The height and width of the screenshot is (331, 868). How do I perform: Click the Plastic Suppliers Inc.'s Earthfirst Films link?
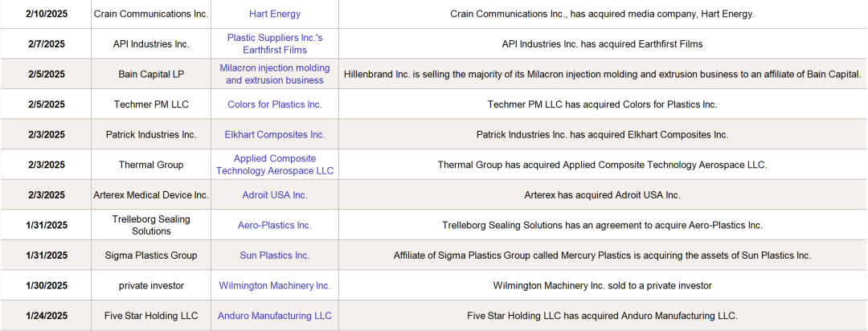tap(275, 44)
